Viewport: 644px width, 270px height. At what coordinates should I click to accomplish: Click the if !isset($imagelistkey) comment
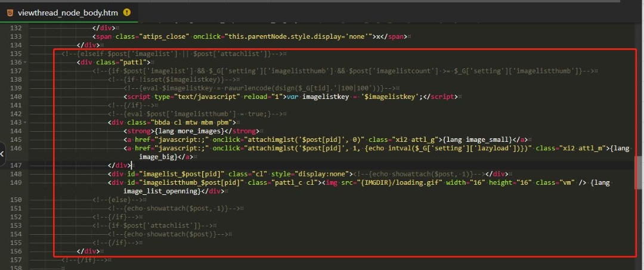click(172, 80)
